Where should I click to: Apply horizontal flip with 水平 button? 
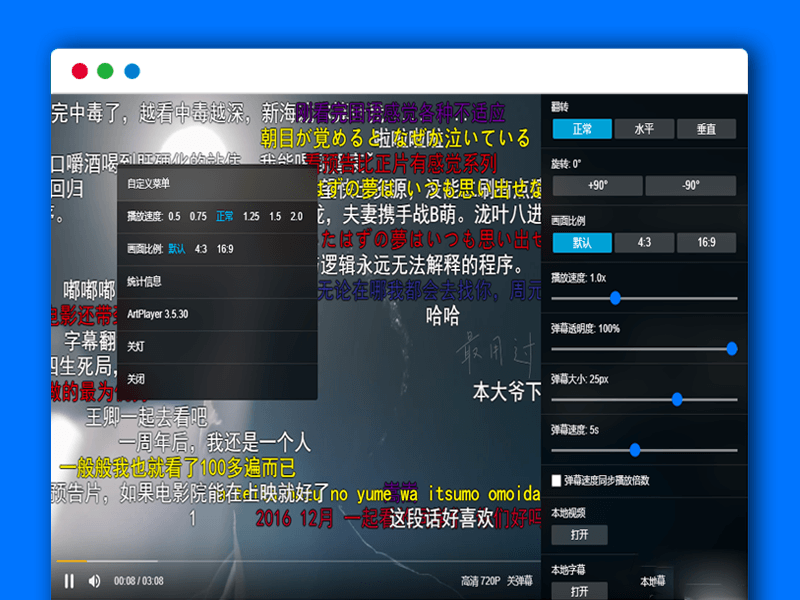643,128
